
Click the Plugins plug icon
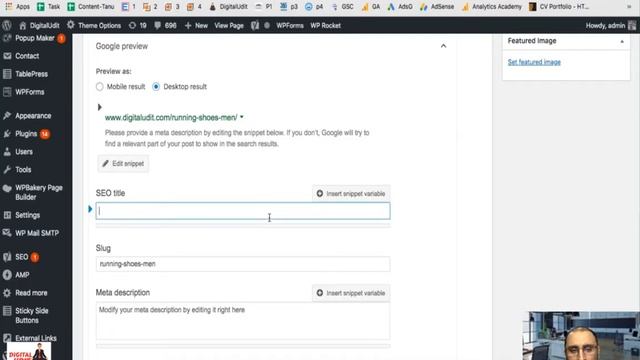tap(7, 134)
